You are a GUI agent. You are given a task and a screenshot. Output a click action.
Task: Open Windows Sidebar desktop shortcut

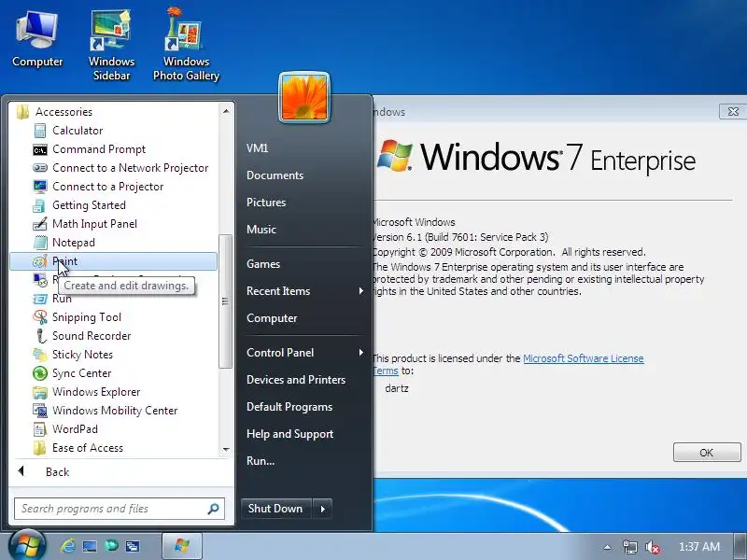(x=111, y=44)
